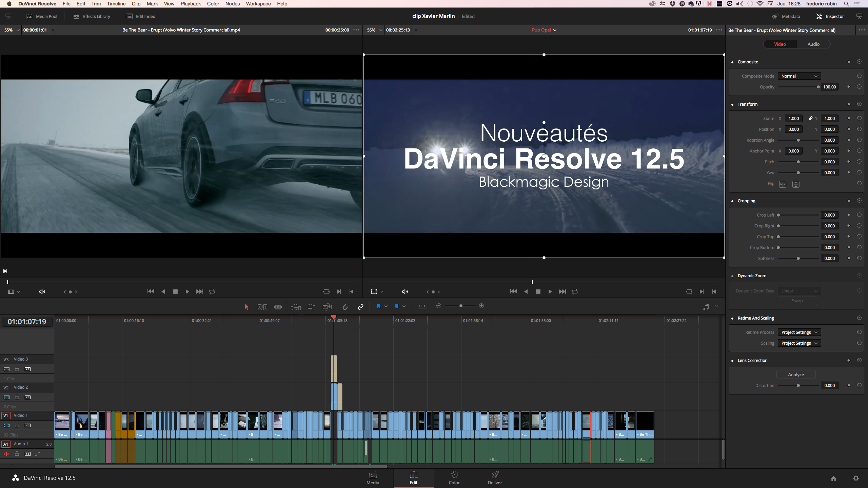
Task: Open Retime Process dropdown
Action: click(x=799, y=332)
